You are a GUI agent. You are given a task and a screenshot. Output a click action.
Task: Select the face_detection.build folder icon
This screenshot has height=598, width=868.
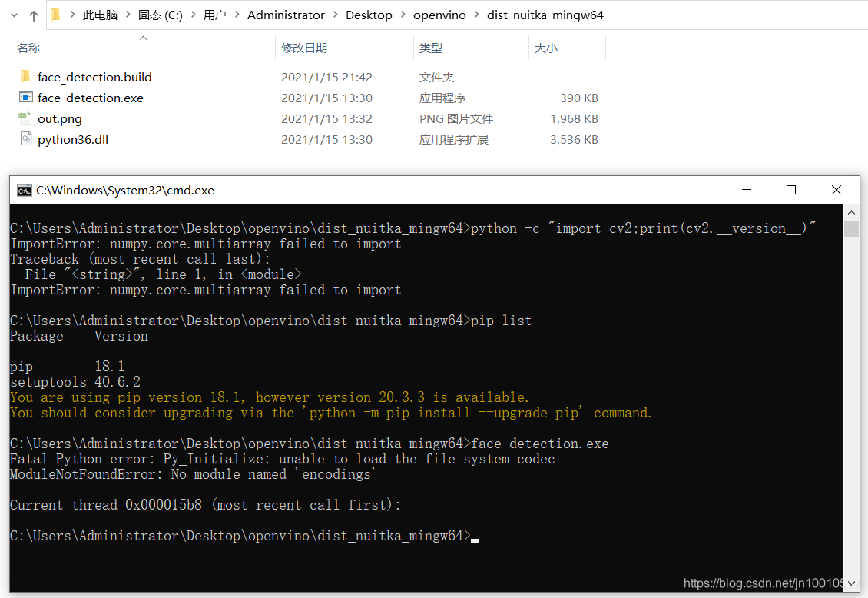point(25,76)
